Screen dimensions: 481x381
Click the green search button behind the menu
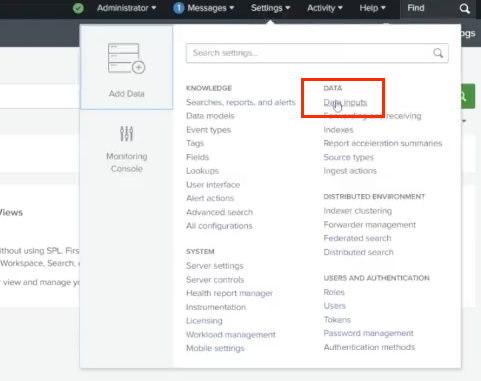468,96
